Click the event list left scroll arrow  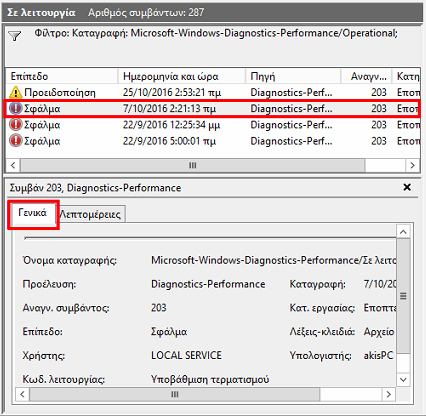point(13,165)
